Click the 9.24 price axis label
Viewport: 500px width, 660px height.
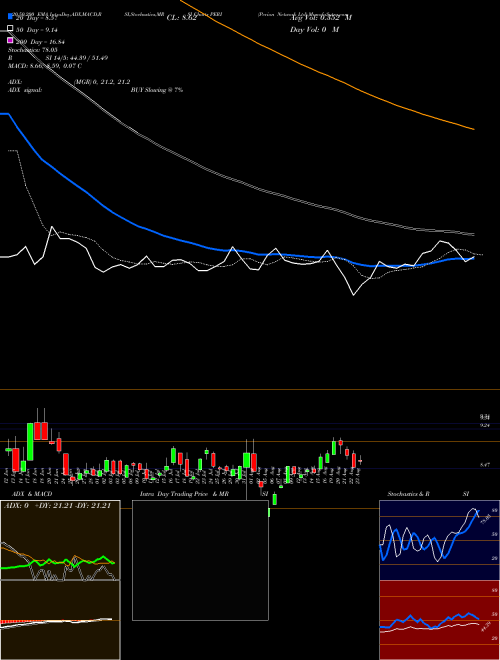point(486,426)
